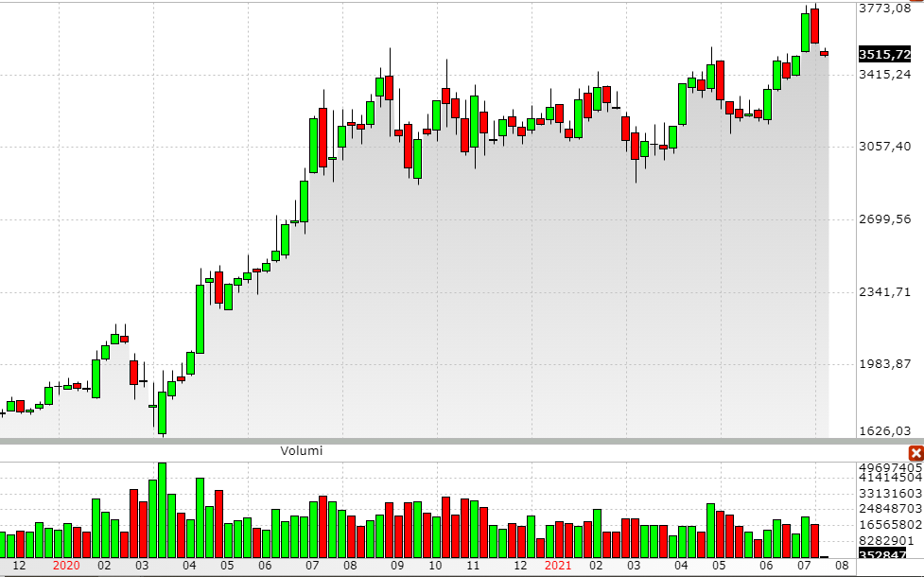Click the 8282901 volume scale label
This screenshot has width=924, height=577.
[x=885, y=540]
